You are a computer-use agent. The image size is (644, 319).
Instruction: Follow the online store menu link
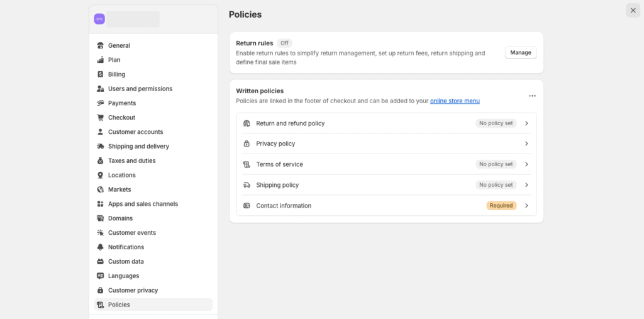point(455,101)
